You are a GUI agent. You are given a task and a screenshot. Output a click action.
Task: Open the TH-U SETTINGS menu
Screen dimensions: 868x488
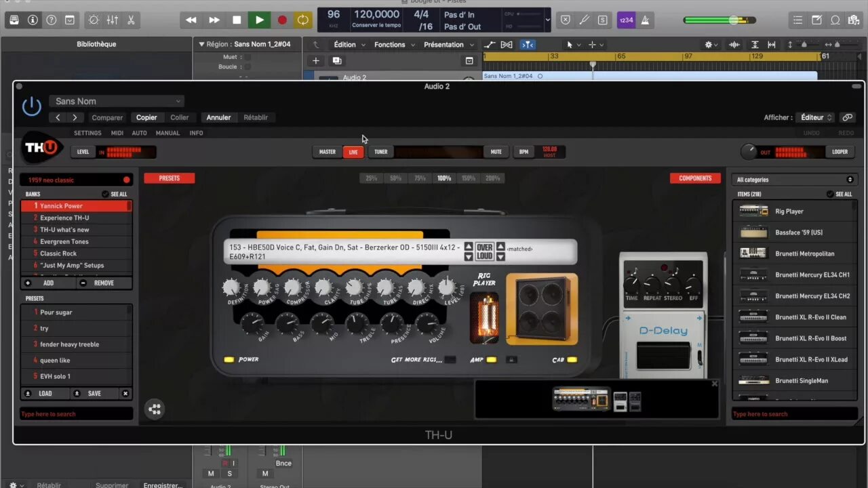pos(87,133)
